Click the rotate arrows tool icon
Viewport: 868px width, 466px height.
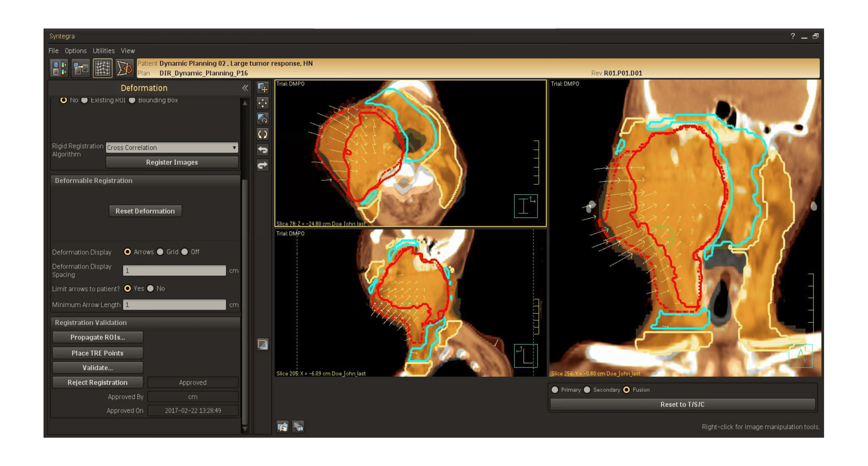coord(262,134)
